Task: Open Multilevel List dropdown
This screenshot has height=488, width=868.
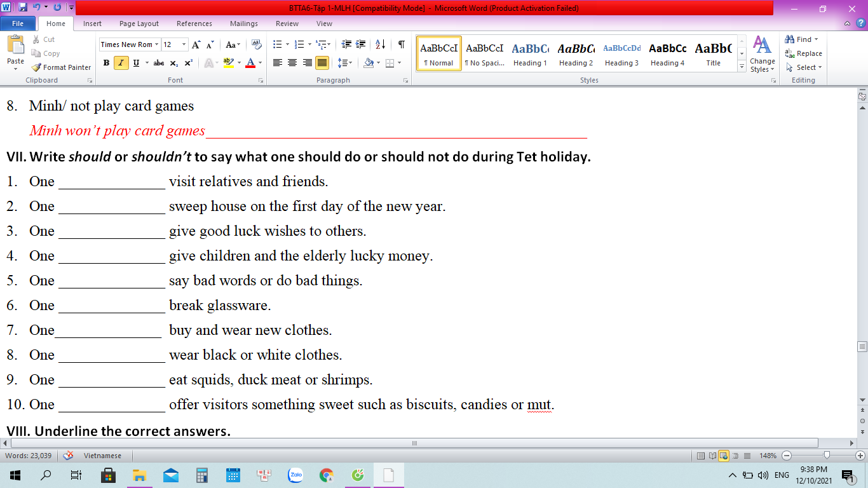Action: (x=323, y=44)
